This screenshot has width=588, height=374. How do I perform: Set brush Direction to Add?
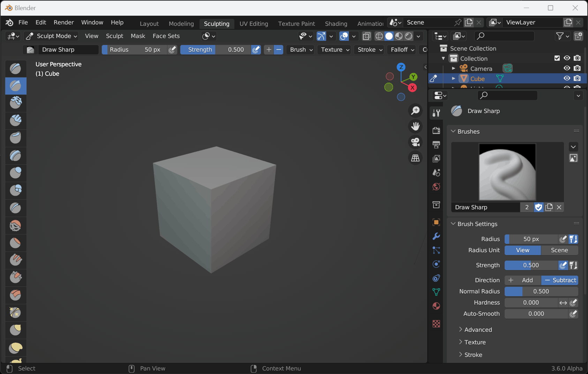(522, 280)
